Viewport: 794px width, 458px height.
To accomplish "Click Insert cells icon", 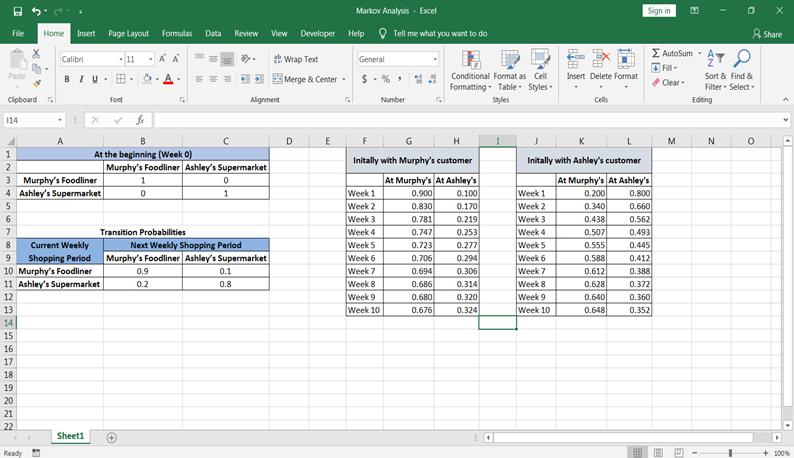I will (576, 60).
